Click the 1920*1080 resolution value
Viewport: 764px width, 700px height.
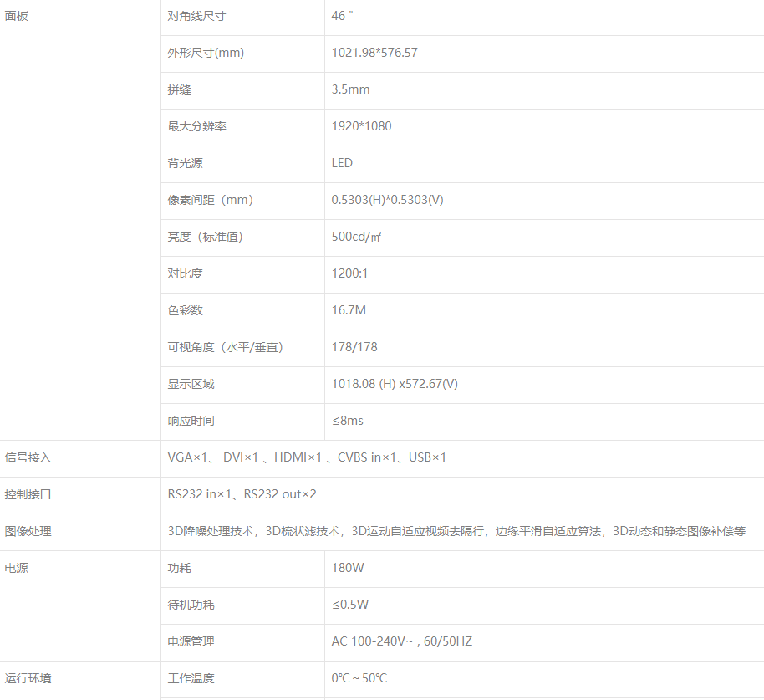[361, 126]
